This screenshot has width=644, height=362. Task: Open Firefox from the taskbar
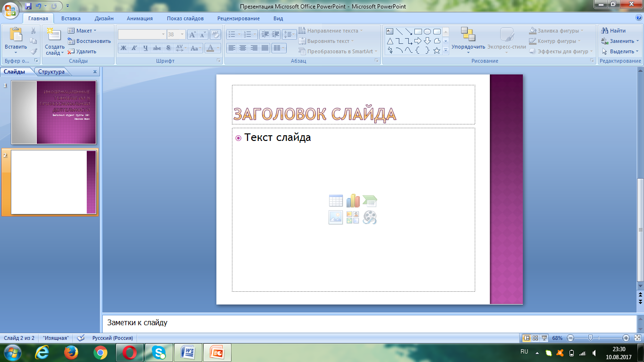point(71,352)
